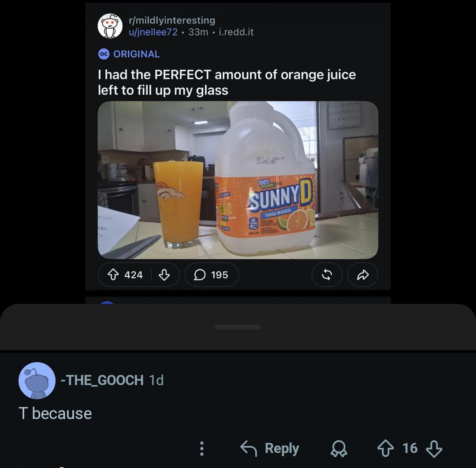This screenshot has width=476, height=468.
Task: Upvote the orange juice post
Action: pos(113,275)
